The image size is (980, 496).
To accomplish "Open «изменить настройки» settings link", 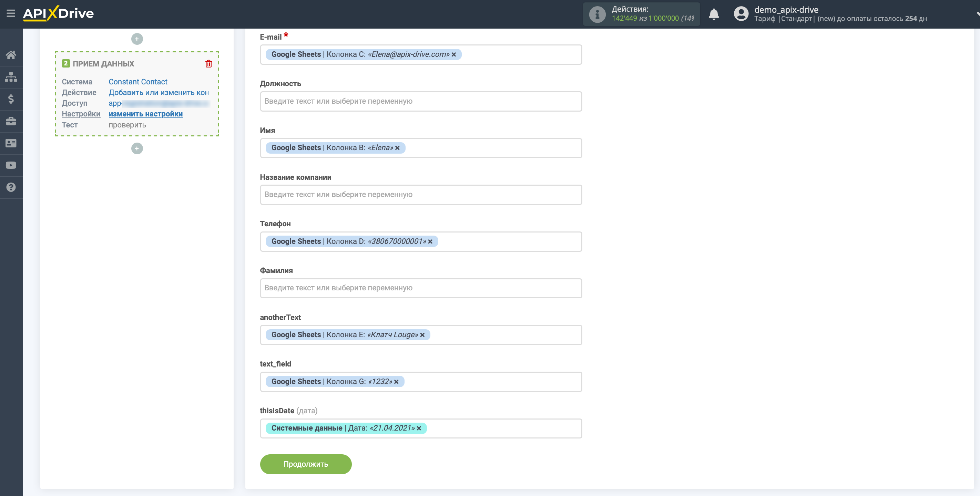I will [x=145, y=113].
